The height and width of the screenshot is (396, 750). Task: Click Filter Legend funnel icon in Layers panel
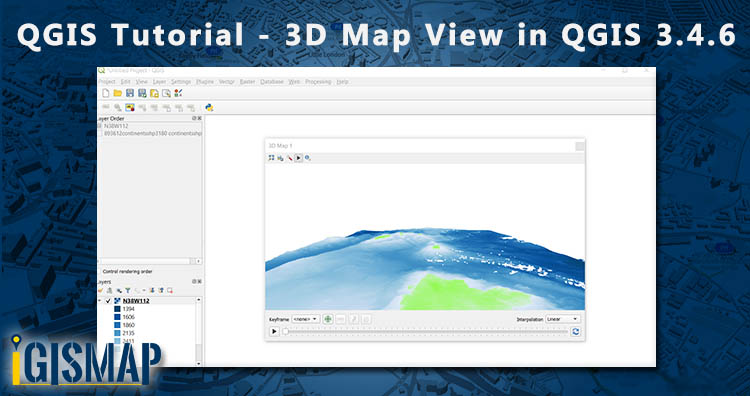[x=128, y=290]
